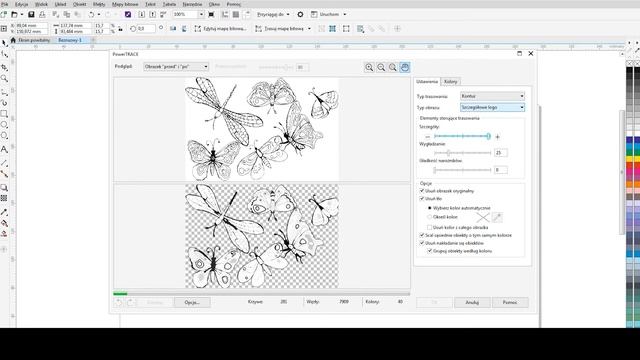Click the eyedropper color picker in PowerTRACE options
Screen dimensions: 640x360
tap(497, 217)
